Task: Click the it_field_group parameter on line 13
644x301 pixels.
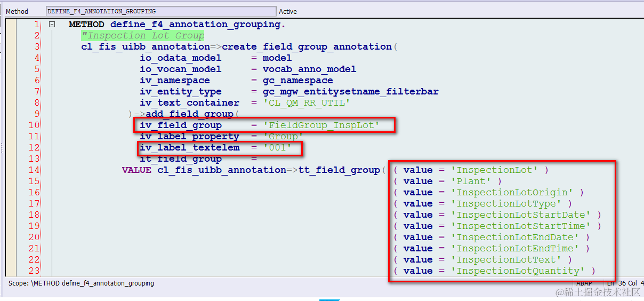Action: click(x=181, y=159)
